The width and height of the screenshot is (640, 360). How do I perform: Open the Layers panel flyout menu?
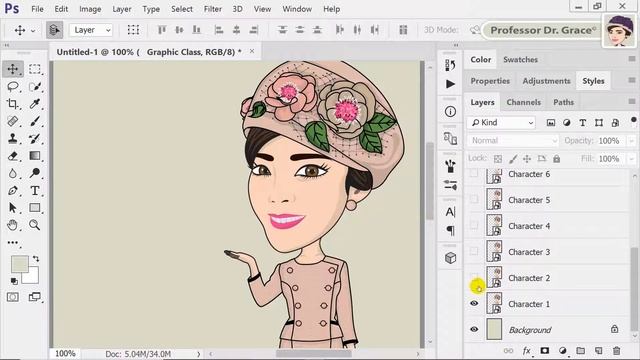coord(631,102)
